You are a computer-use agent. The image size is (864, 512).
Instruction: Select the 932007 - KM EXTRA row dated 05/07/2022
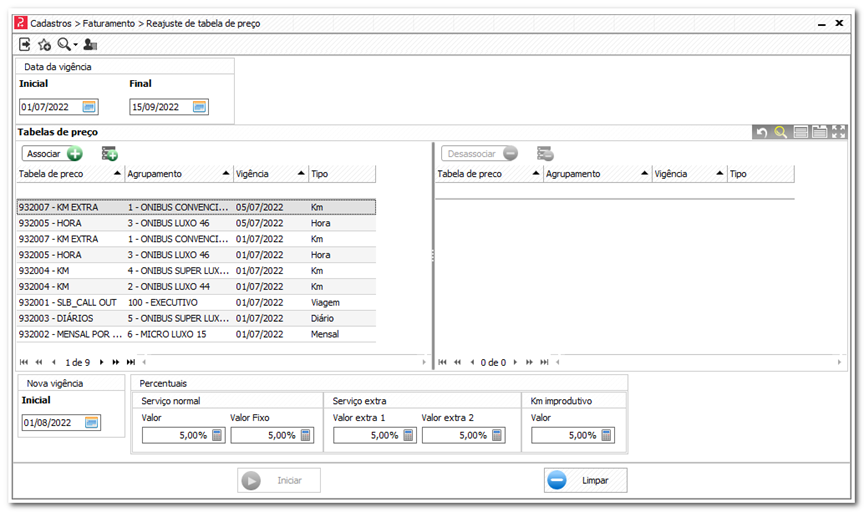[x=196, y=207]
